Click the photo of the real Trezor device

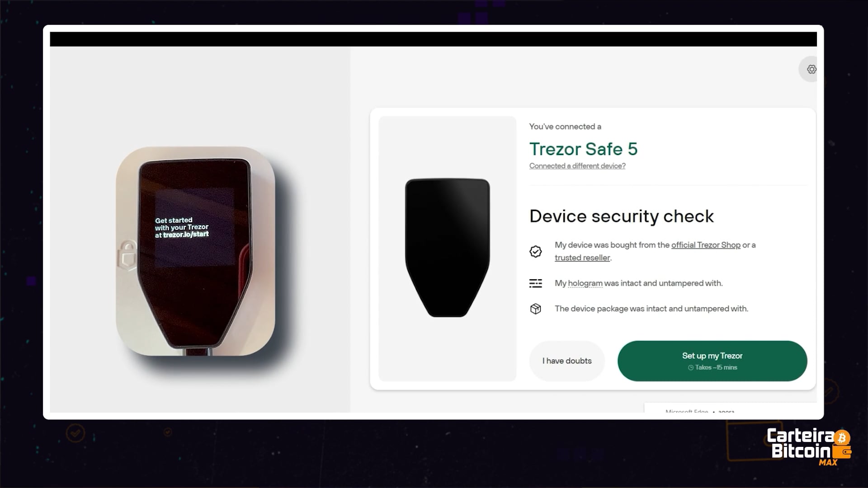195,251
